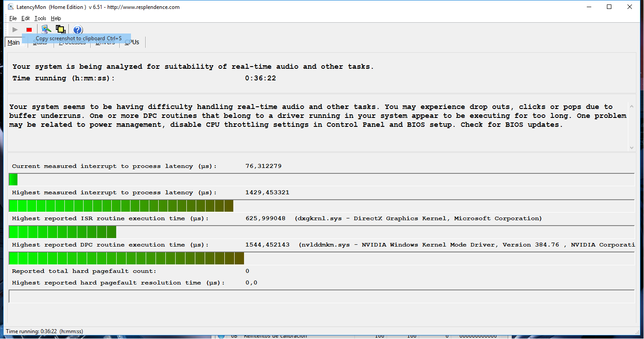The width and height of the screenshot is (644, 339).
Task: Click the green Start monitoring play icon
Action: click(x=15, y=29)
